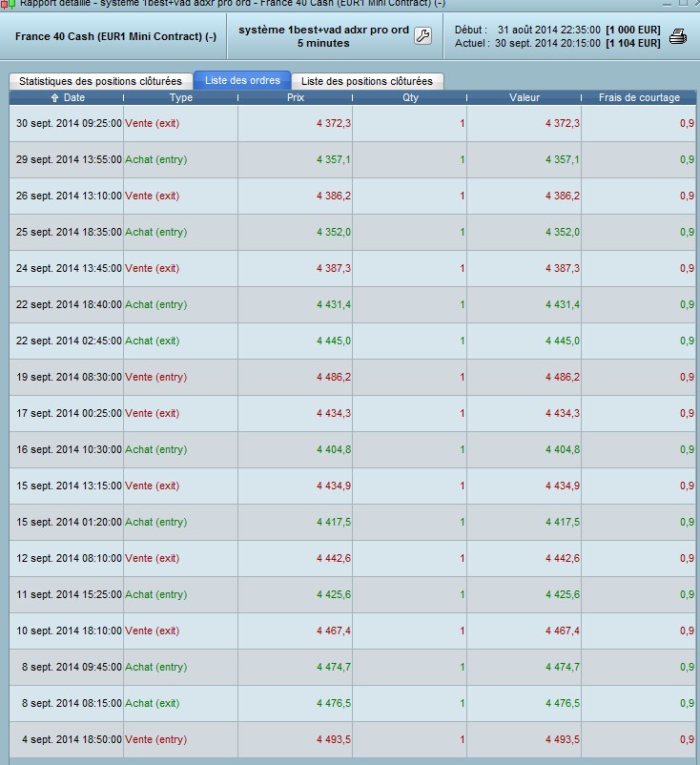This screenshot has height=765, width=700.
Task: Click France 40 Cash instrument name header
Action: (x=115, y=36)
